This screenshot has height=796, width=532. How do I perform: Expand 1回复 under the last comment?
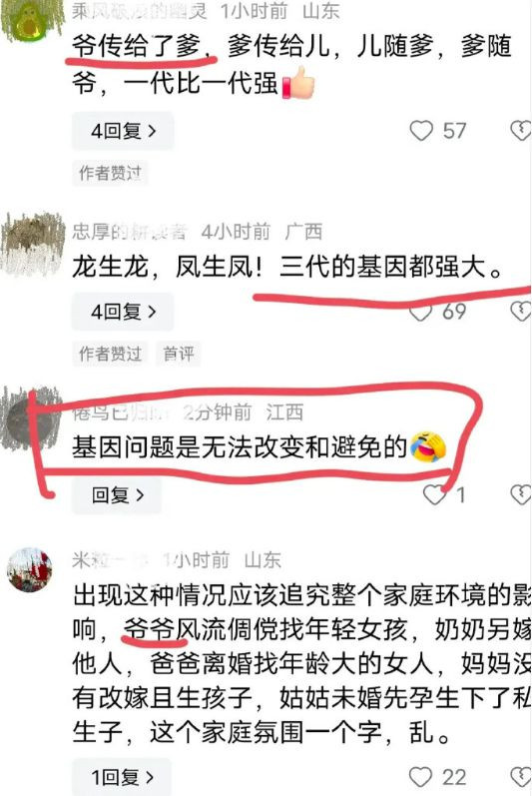(x=122, y=777)
